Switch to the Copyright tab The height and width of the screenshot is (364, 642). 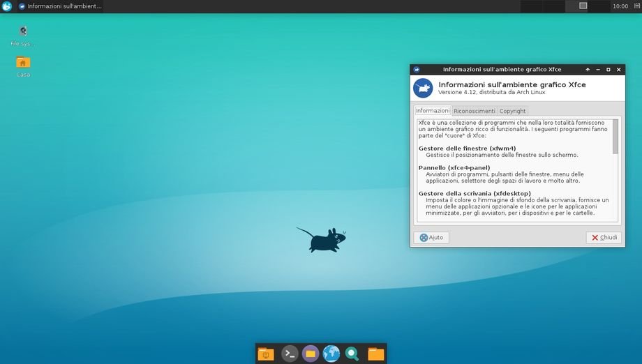[512, 111]
